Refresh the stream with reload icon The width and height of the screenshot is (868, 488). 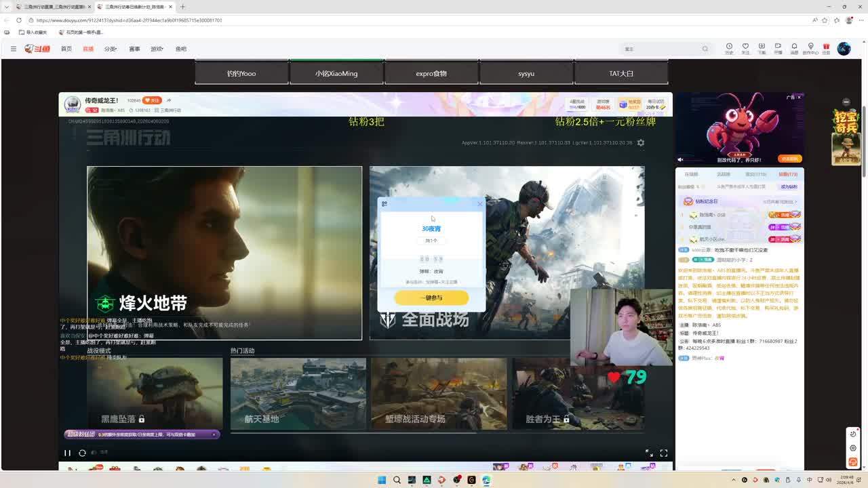point(82,453)
